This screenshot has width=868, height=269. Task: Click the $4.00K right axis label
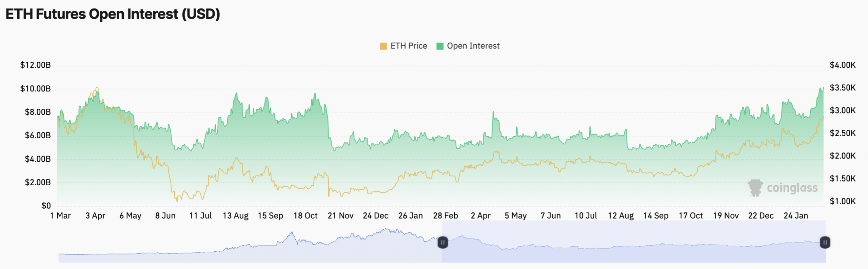[843, 65]
